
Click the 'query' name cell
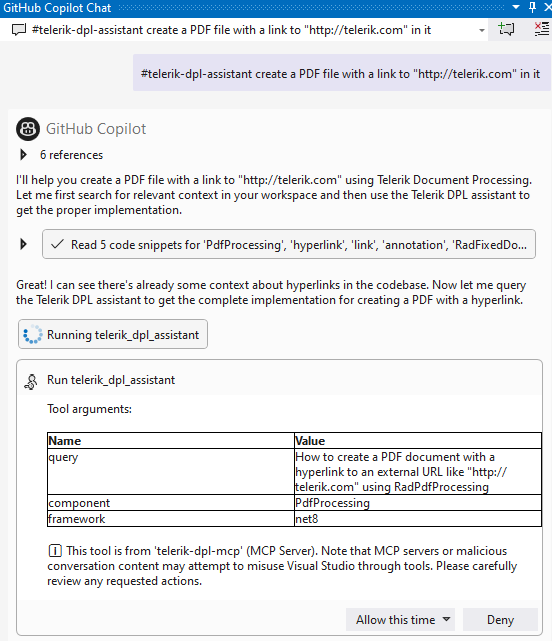[171, 471]
